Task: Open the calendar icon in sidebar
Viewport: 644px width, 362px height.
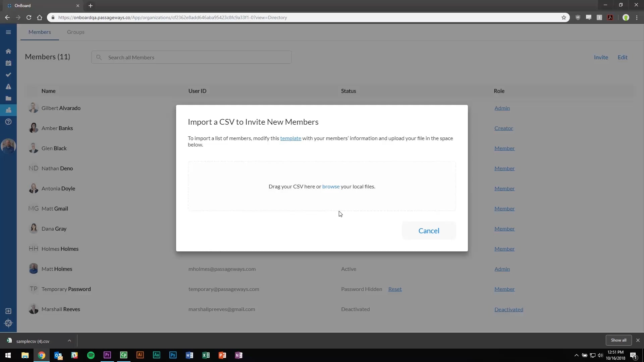Action: 8,63
